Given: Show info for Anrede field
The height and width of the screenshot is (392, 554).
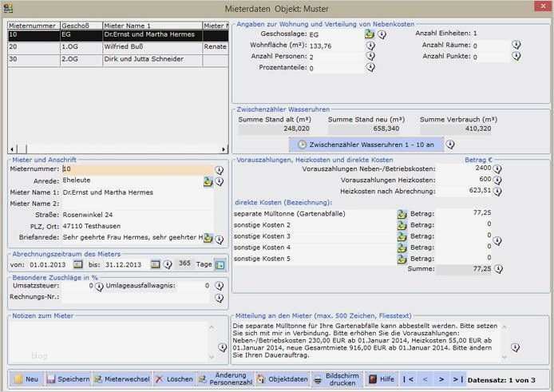Looking at the screenshot, I should (219, 181).
